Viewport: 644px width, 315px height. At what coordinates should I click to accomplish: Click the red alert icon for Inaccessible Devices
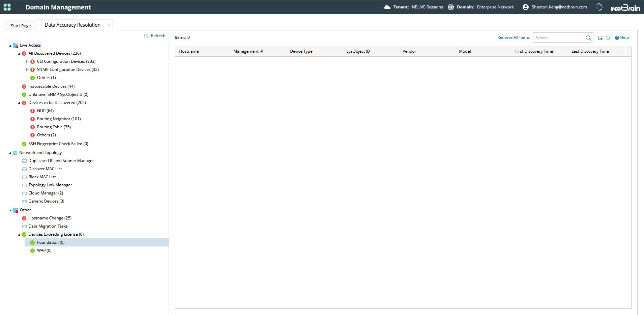click(x=24, y=86)
